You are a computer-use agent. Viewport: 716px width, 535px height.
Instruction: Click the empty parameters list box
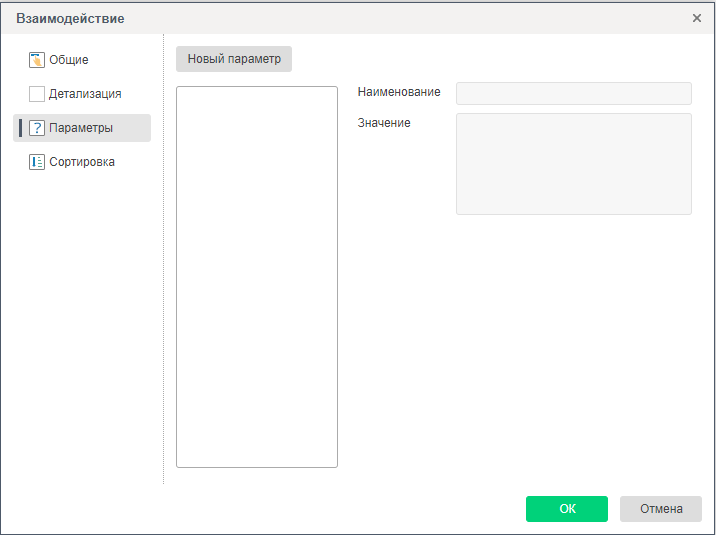(x=257, y=277)
